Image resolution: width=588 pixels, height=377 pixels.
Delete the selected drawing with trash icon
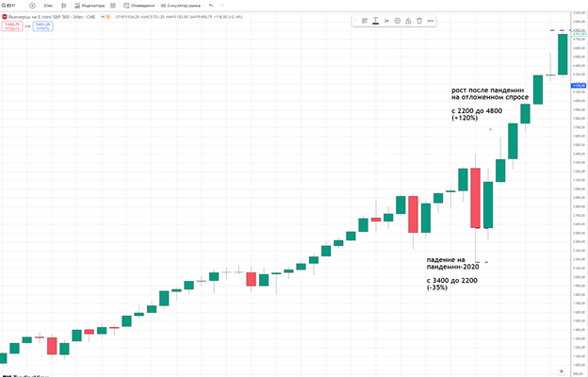coord(419,21)
